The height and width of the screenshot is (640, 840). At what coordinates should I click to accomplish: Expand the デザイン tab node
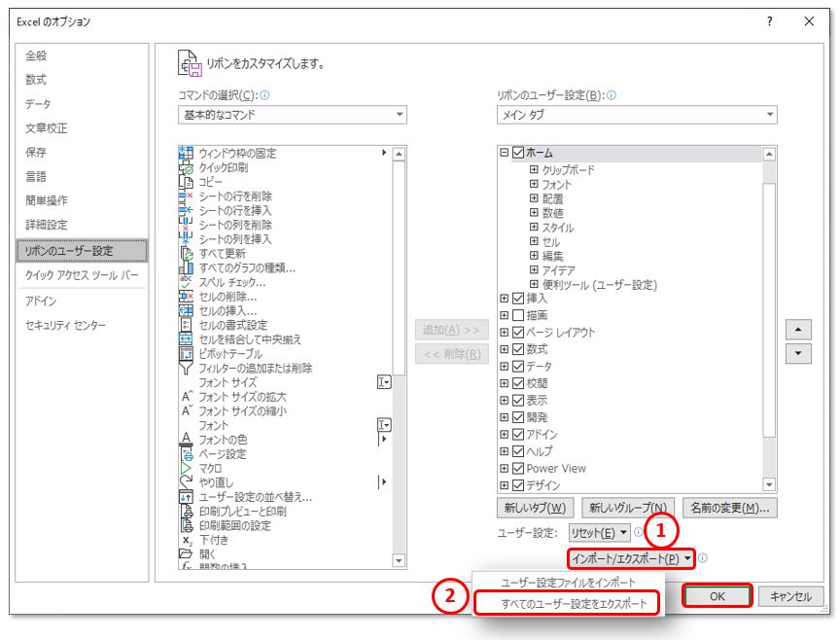(504, 485)
